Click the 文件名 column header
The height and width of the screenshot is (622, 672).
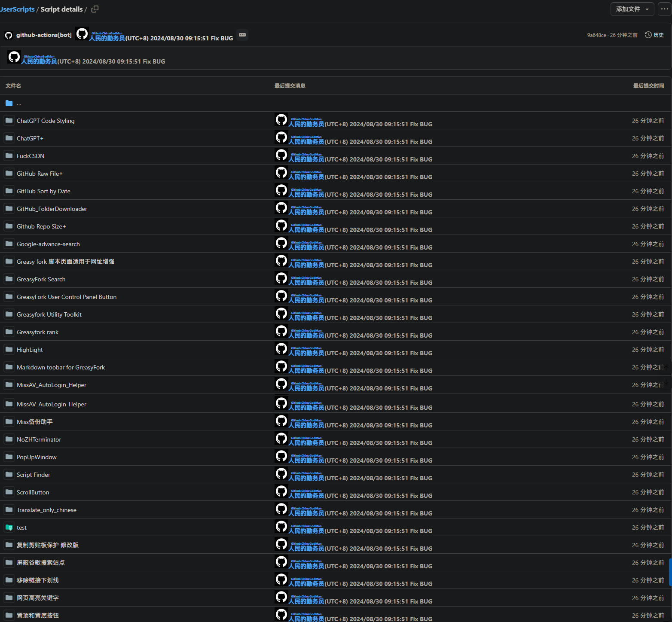click(13, 86)
